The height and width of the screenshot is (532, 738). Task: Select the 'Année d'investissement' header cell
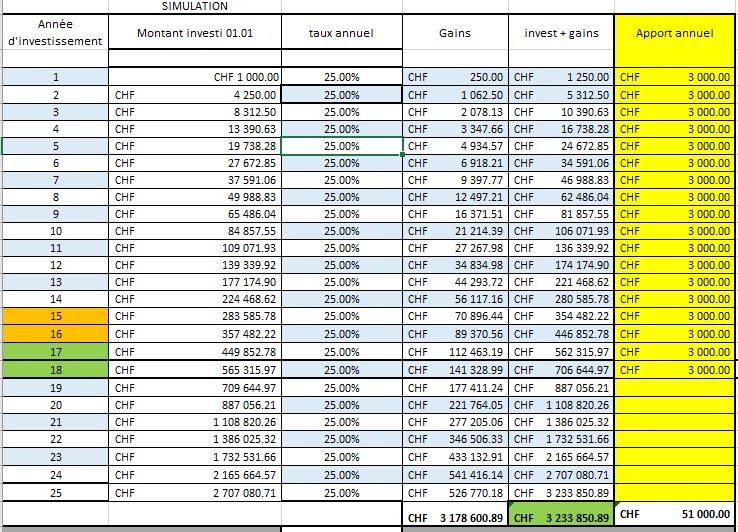click(x=56, y=32)
